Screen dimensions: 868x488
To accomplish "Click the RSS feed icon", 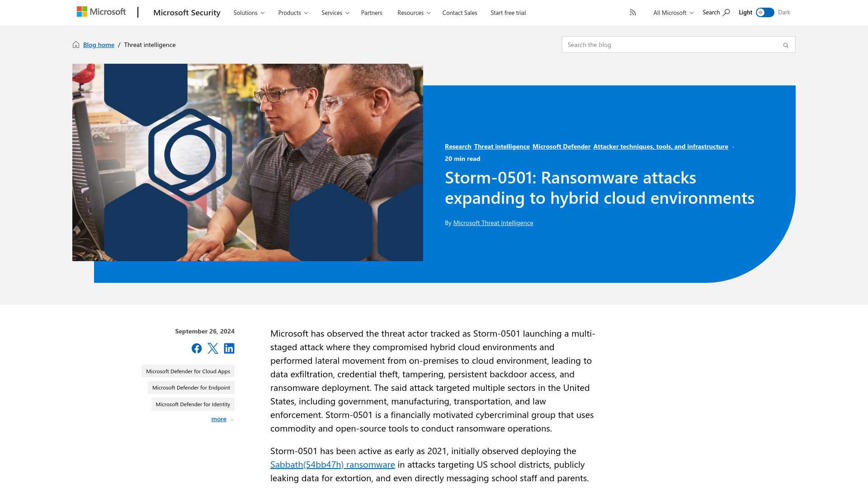I will tap(632, 12).
